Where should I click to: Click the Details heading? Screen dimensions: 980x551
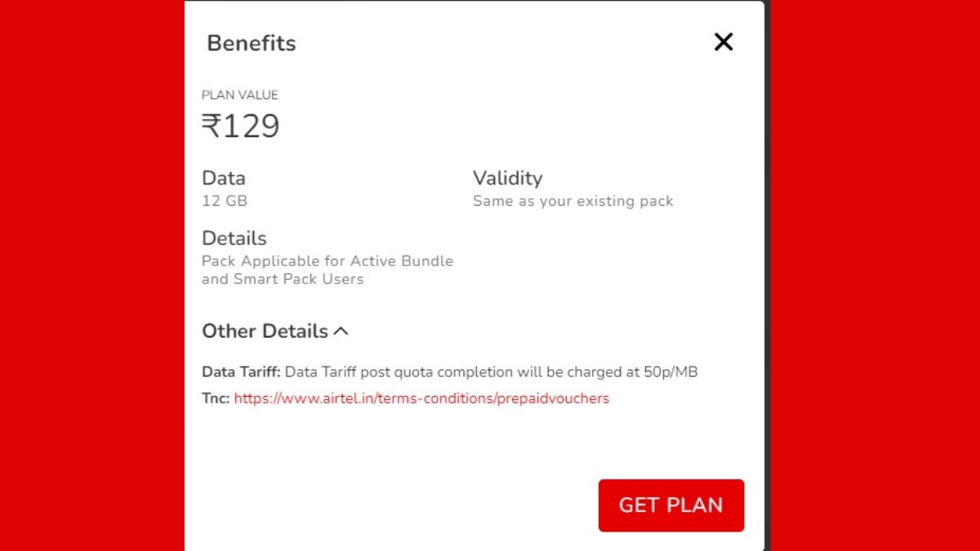click(x=234, y=238)
